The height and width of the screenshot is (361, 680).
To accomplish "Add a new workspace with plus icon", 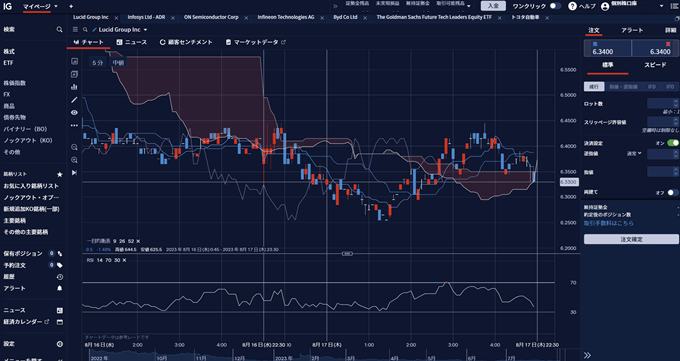I will (x=71, y=7).
